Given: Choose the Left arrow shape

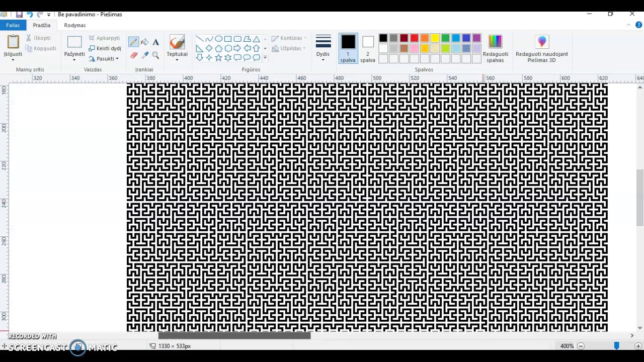Looking at the screenshot, I should tap(247, 48).
